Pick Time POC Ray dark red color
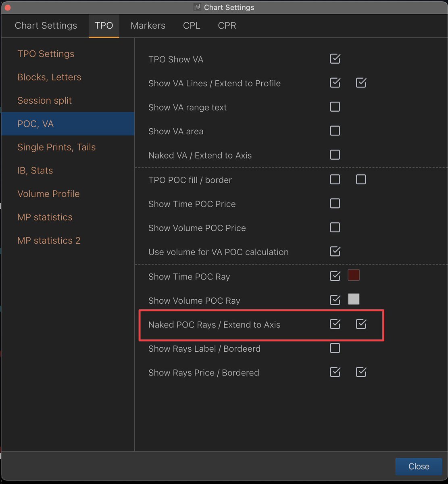This screenshot has height=484, width=448. coord(354,275)
